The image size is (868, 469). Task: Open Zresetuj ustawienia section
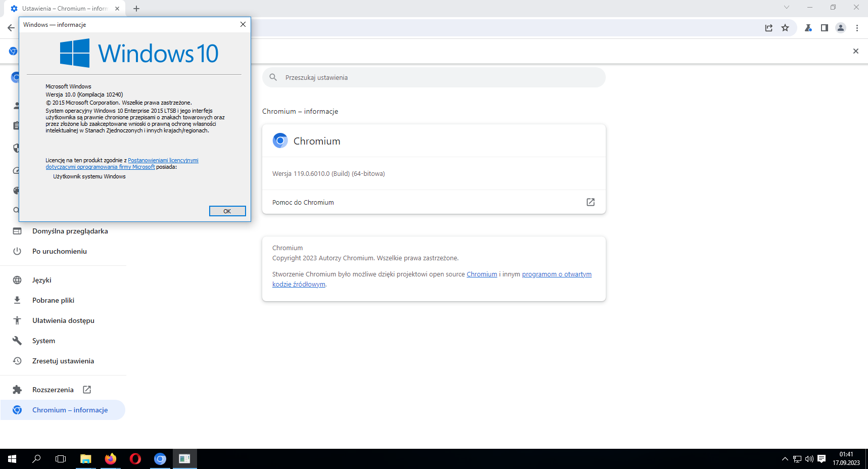(x=63, y=361)
